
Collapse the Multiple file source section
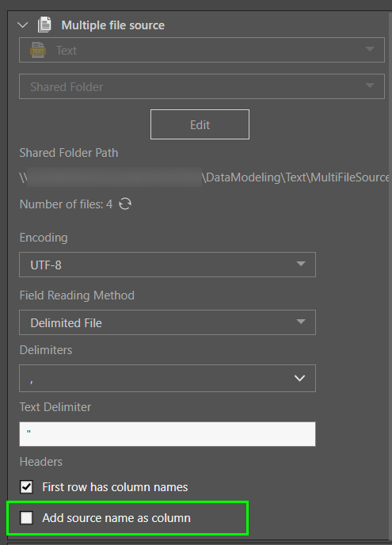23,25
